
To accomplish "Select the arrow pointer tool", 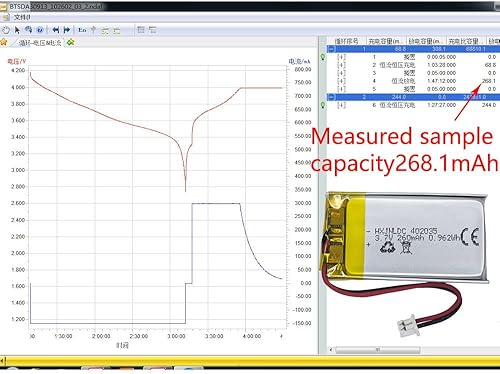I will (17, 30).
